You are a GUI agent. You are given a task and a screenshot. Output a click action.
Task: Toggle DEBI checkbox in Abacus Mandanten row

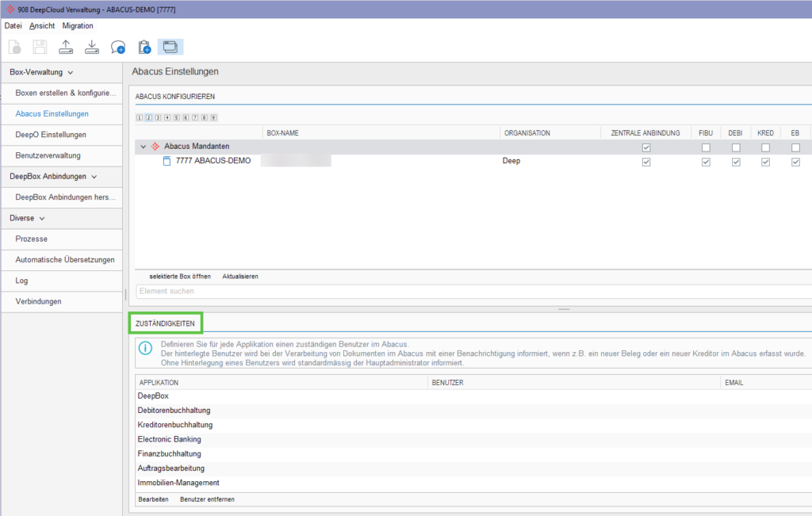736,147
